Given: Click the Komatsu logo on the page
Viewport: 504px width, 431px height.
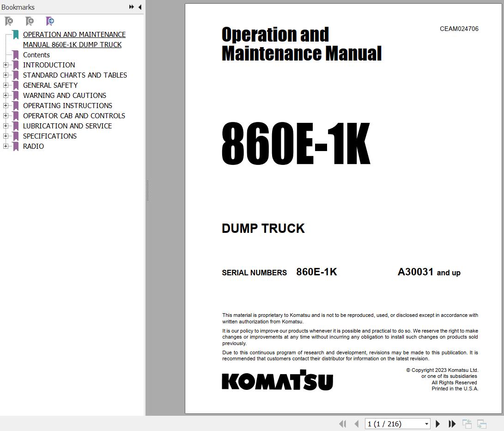Looking at the screenshot, I should [277, 380].
